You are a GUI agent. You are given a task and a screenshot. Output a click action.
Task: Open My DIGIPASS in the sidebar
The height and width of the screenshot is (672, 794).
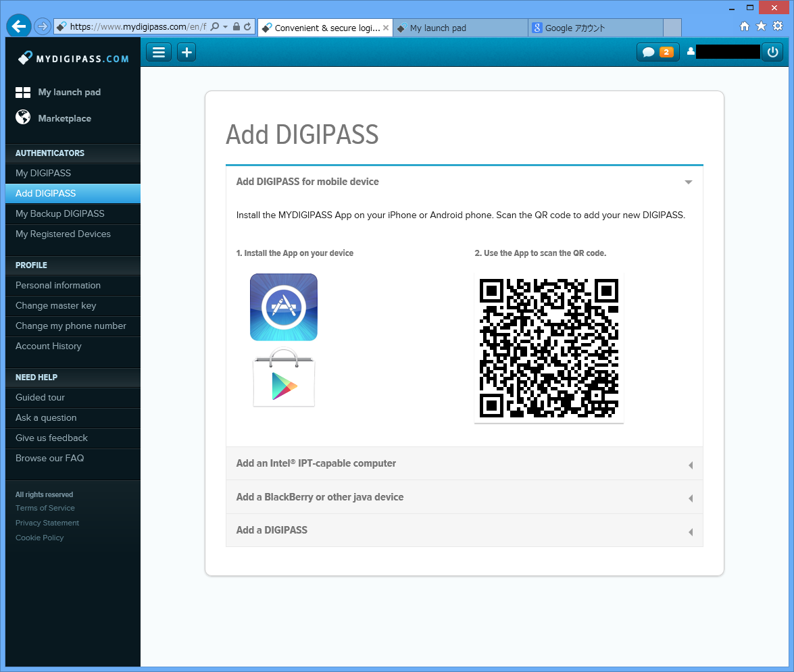point(43,173)
